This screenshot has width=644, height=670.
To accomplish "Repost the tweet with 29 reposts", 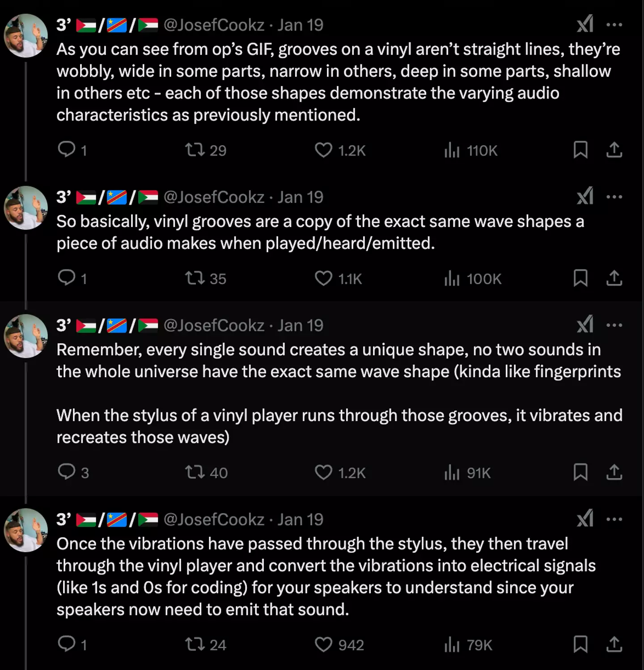I will tap(195, 150).
